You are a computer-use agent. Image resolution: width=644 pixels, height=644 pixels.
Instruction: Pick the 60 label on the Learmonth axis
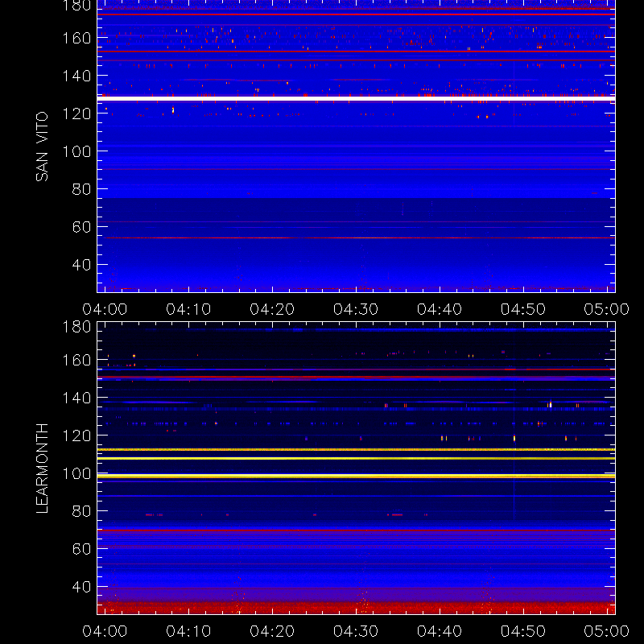pyautogui.click(x=81, y=549)
